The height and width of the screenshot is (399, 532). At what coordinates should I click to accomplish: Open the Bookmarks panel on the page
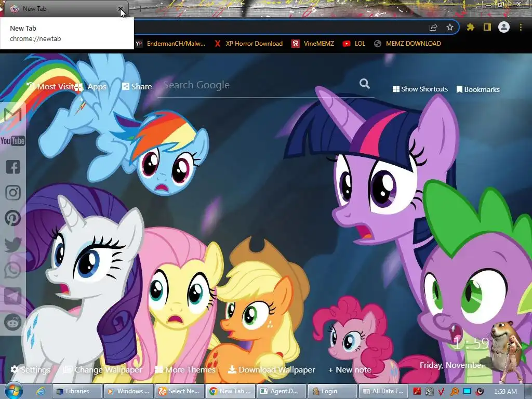(x=478, y=89)
